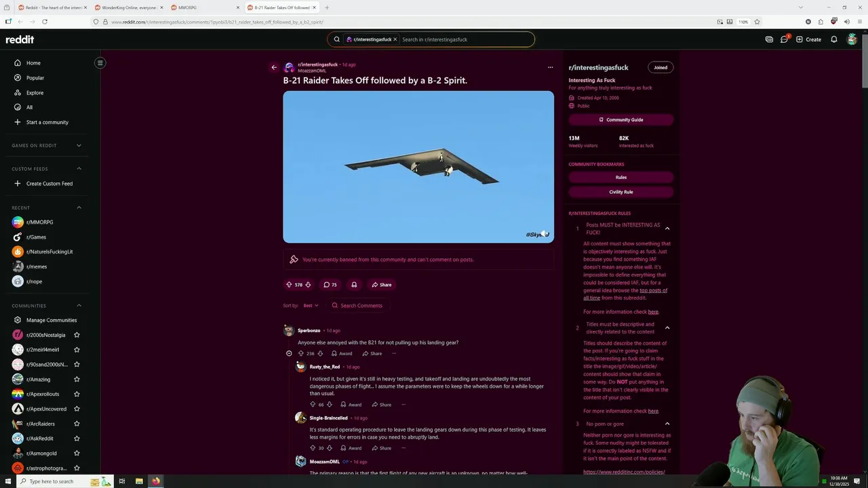Viewport: 868px width, 488px height.
Task: Open the post's 75 comments button
Action: (330, 285)
